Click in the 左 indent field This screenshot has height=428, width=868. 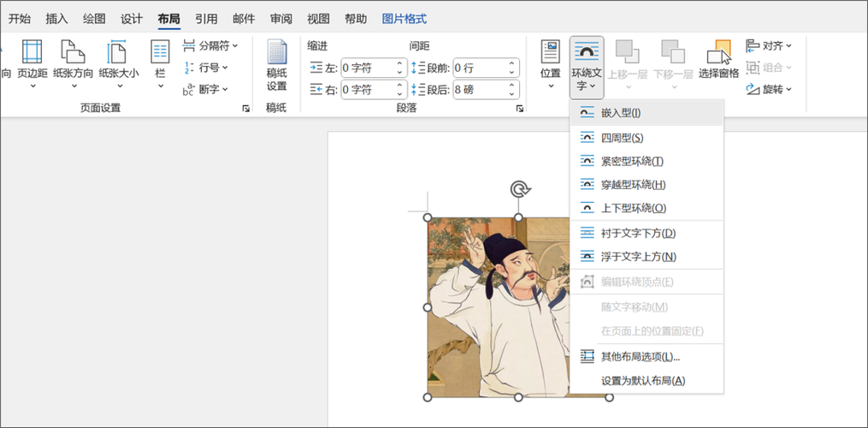368,68
